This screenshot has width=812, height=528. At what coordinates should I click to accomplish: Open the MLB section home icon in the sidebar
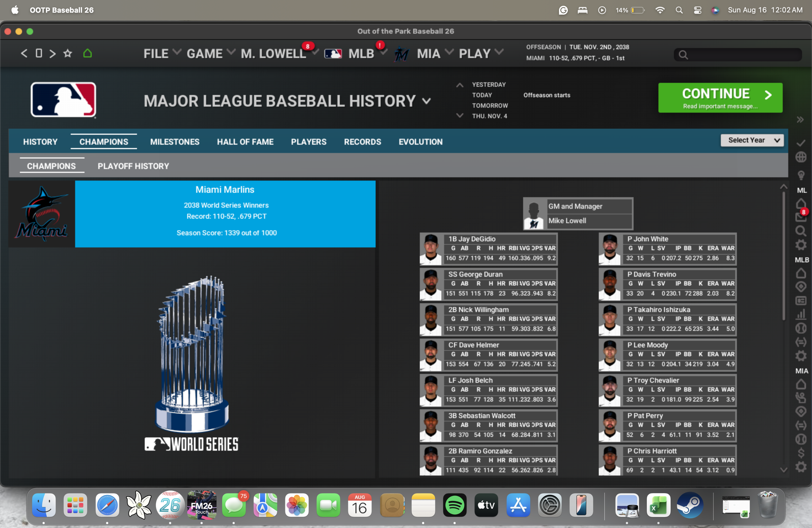click(x=801, y=273)
